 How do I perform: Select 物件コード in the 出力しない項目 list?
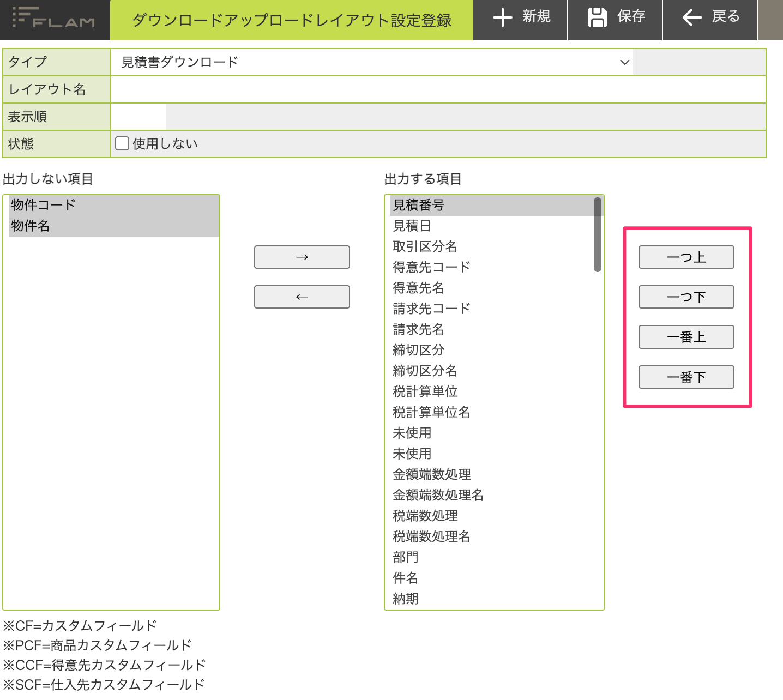[114, 205]
